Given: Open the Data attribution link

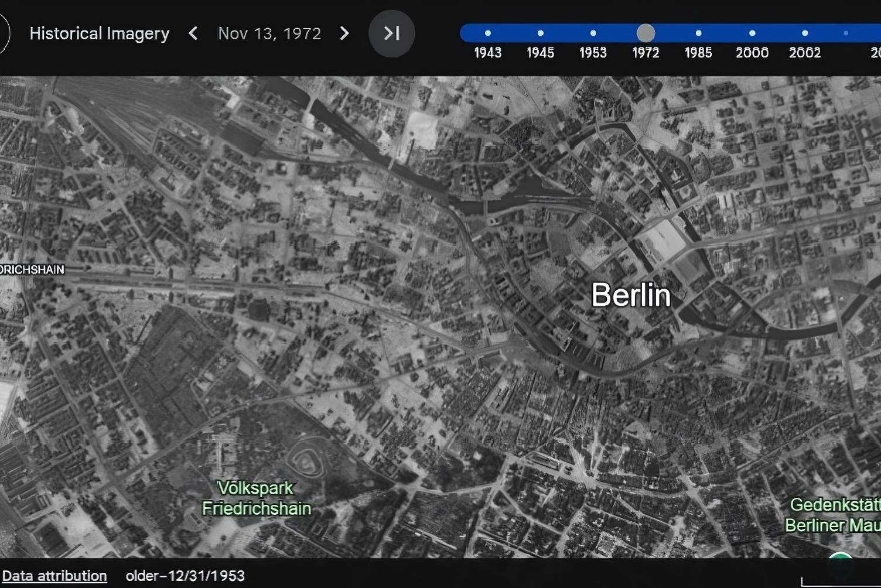Looking at the screenshot, I should (54, 576).
